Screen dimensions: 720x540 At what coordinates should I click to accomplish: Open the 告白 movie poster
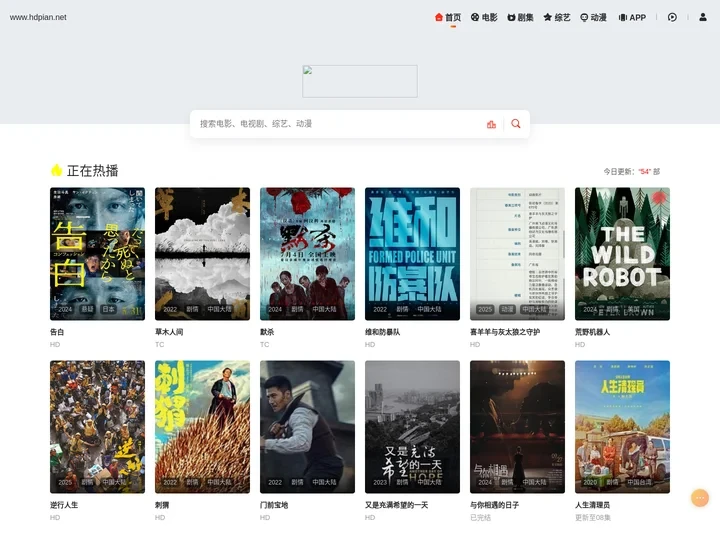pos(97,253)
